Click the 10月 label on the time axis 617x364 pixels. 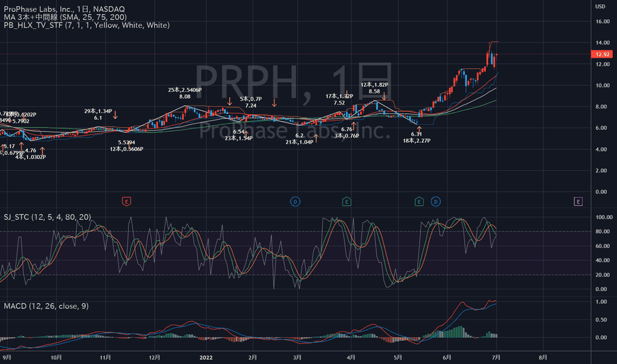[x=56, y=357]
